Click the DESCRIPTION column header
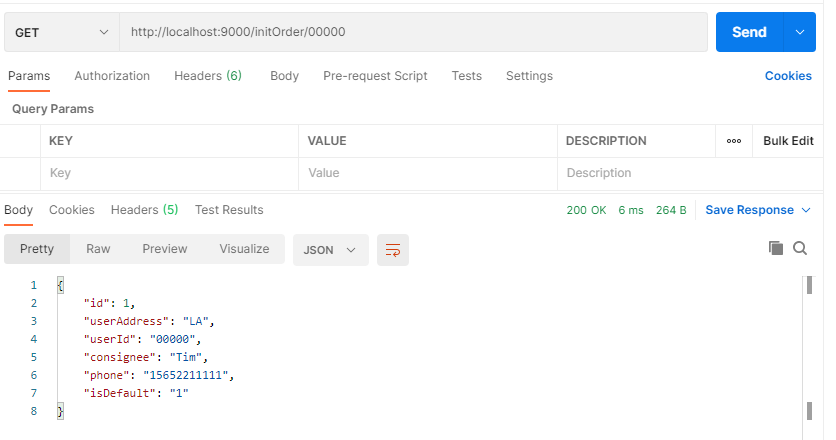836x440 pixels. point(606,141)
